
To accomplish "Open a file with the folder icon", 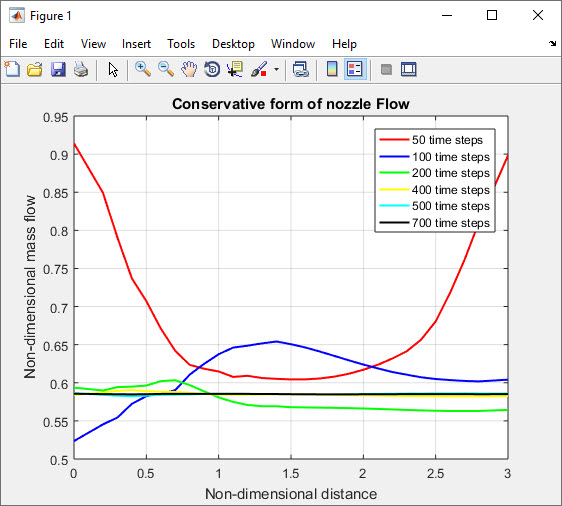I will (35, 69).
